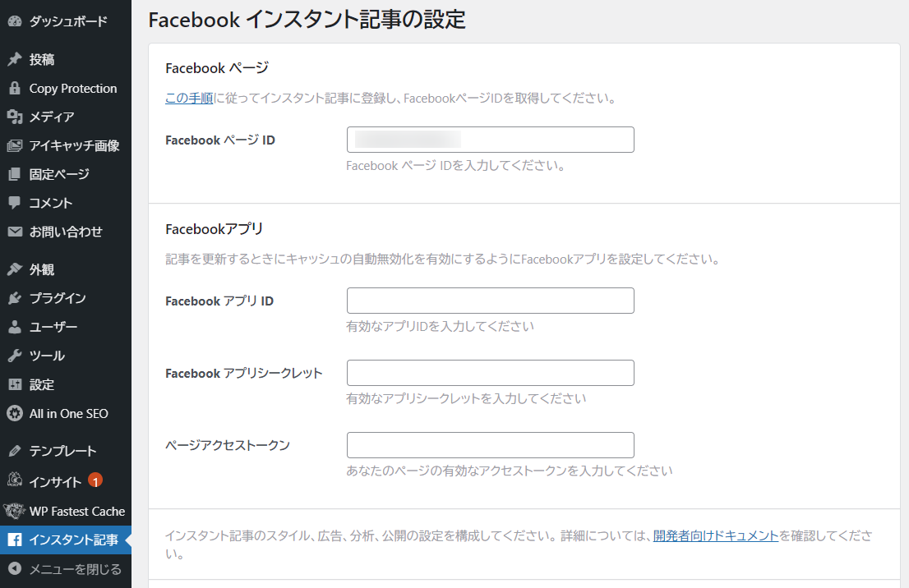Click the images icon beside アイキャッチ画像
909x588 pixels.
click(15, 145)
